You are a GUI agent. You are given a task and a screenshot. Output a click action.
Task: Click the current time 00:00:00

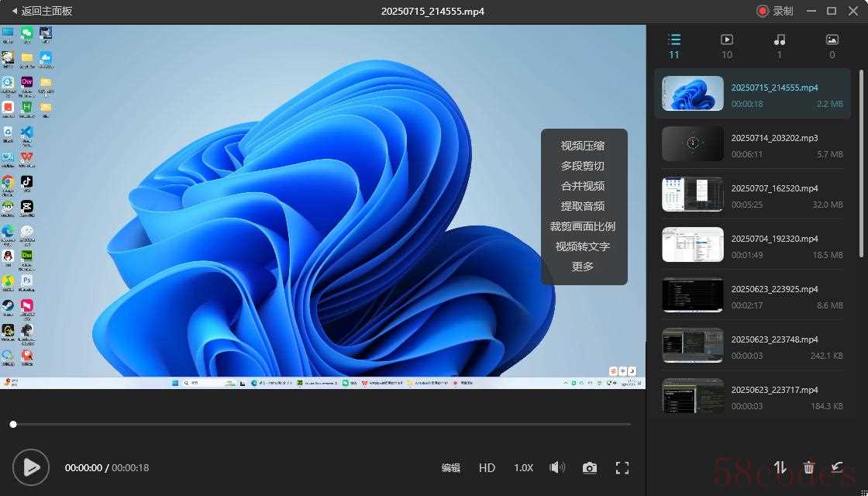tap(84, 468)
